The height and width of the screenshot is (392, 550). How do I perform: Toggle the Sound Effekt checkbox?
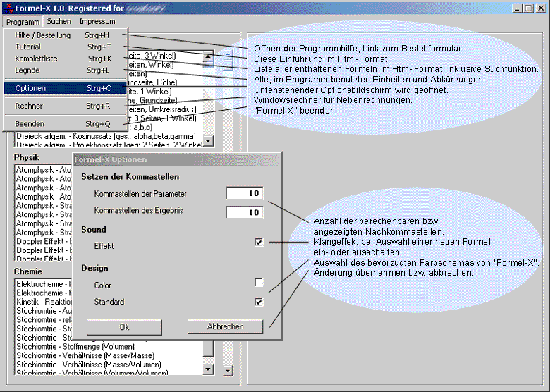pyautogui.click(x=259, y=243)
